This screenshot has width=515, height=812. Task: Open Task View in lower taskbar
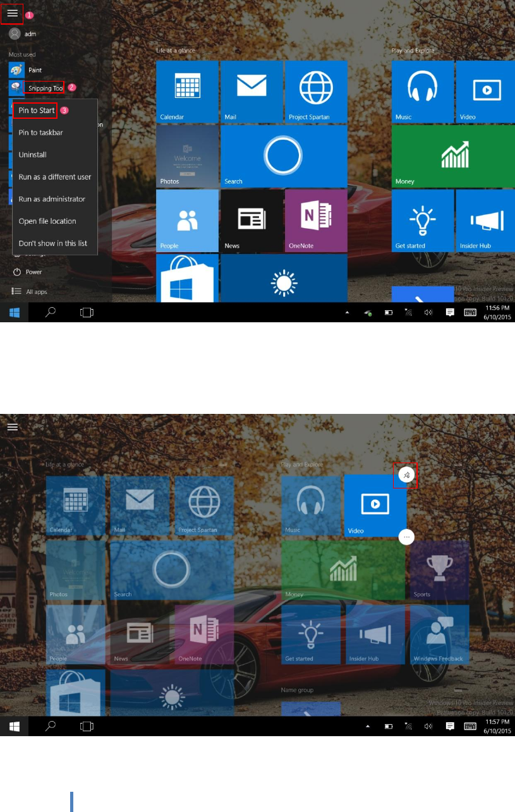87,727
